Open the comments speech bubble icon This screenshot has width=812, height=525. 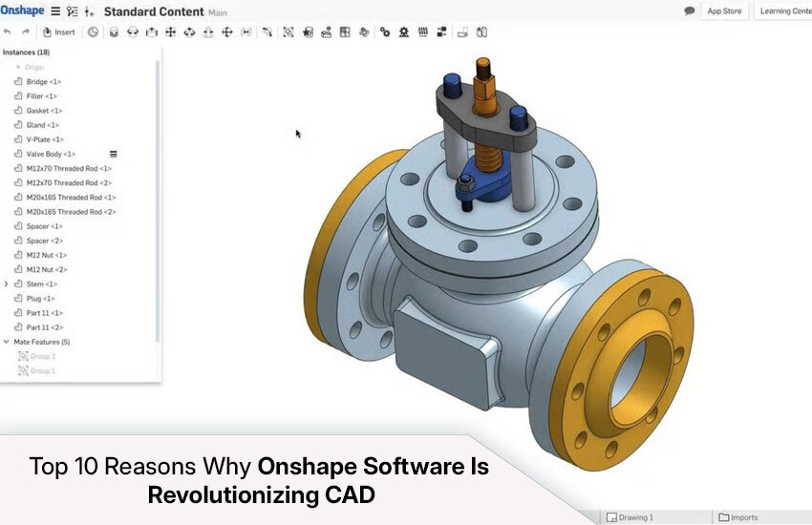pos(690,10)
